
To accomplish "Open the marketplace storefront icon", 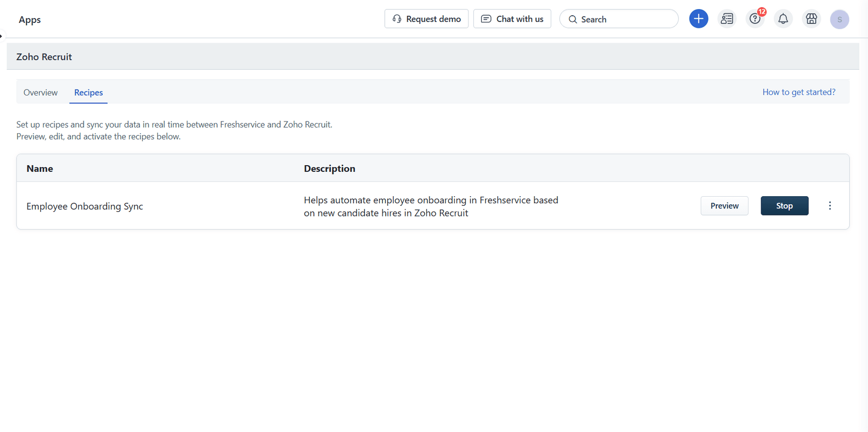I will [811, 19].
